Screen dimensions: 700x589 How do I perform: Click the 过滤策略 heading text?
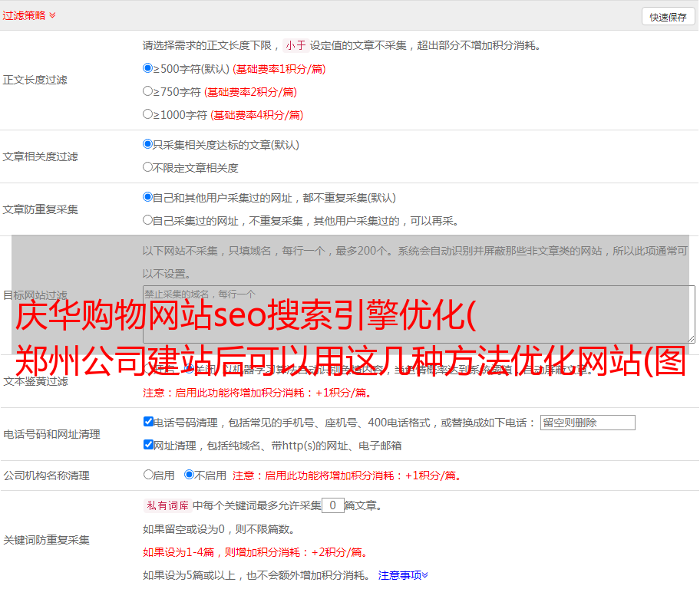23,15
